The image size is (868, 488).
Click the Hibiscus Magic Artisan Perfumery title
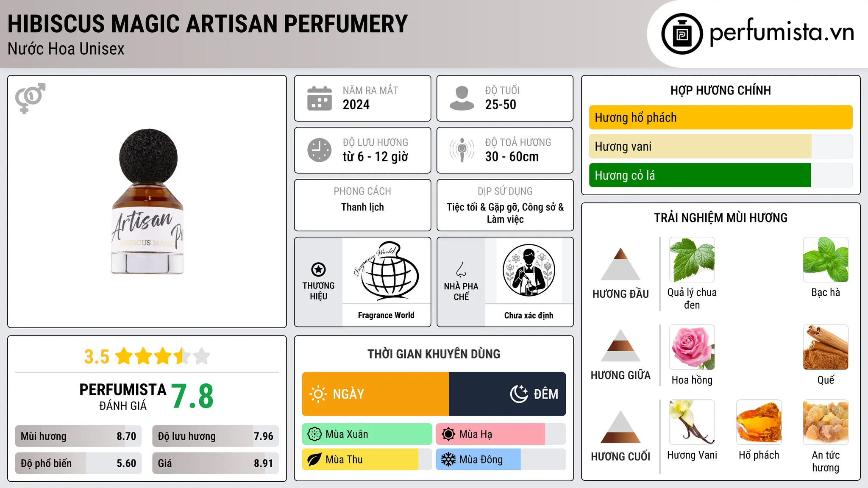point(208,24)
